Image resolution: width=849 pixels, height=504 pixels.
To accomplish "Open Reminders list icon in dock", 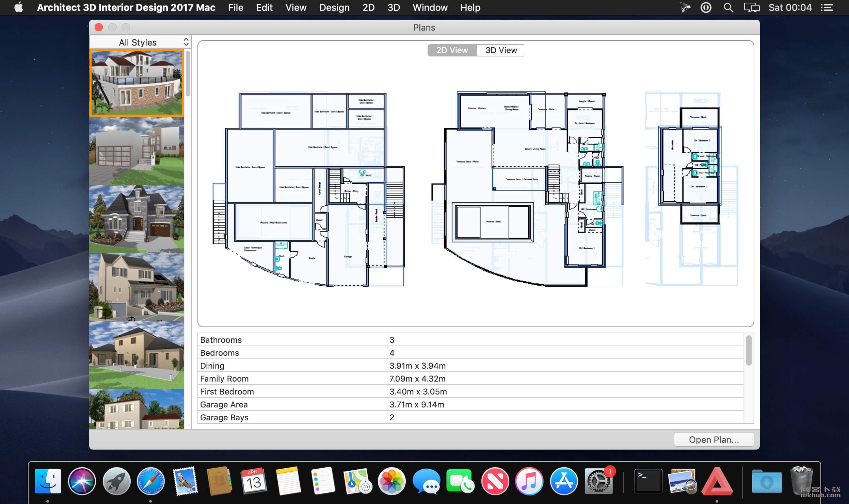I will tap(323, 481).
